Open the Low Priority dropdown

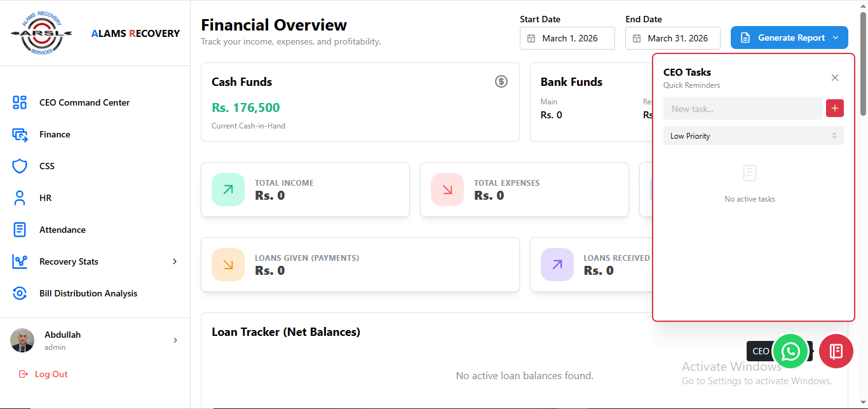point(753,135)
